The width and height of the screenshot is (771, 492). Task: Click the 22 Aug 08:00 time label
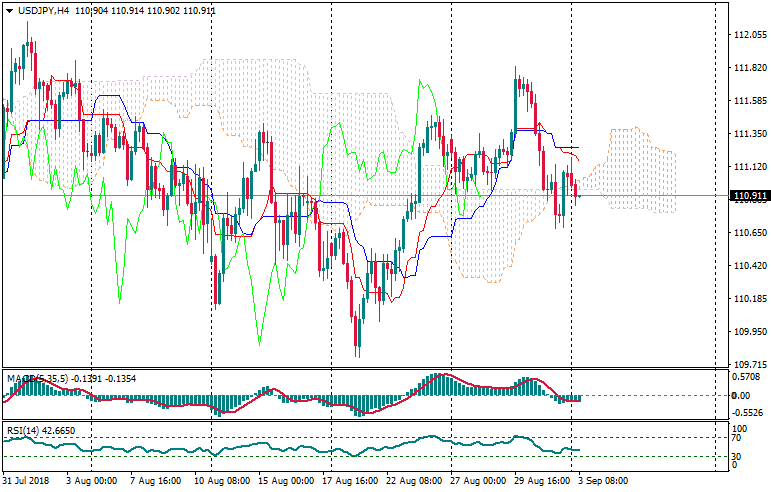(413, 481)
